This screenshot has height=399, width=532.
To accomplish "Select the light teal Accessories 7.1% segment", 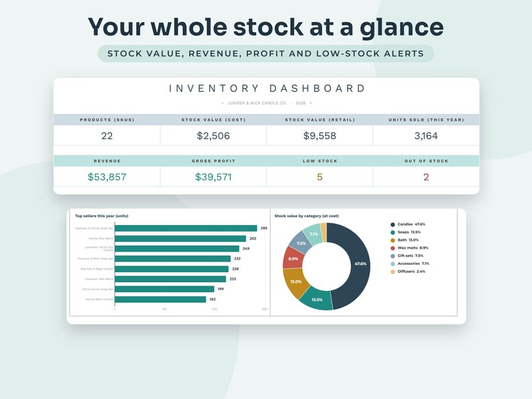I will [313, 233].
